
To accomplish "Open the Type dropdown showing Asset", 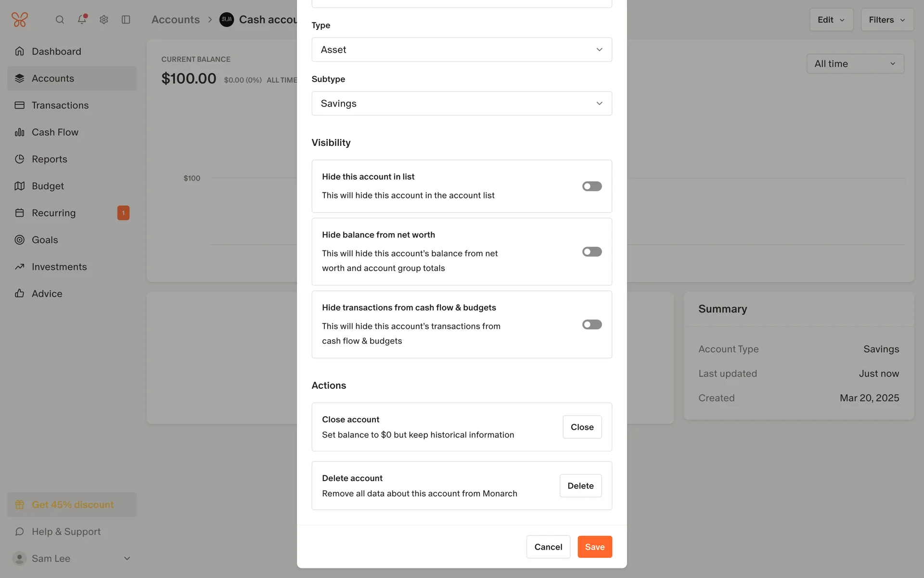I will 462,50.
